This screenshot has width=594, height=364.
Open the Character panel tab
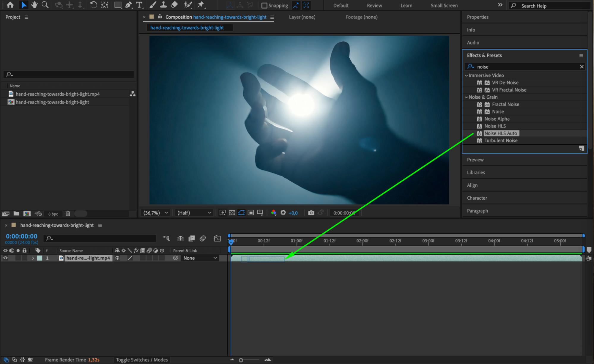[x=477, y=198]
